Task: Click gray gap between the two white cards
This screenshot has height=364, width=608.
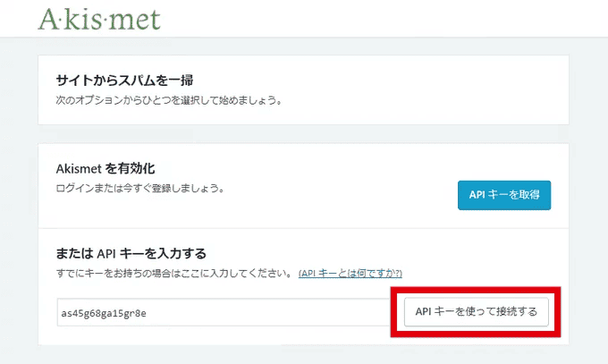Action: pos(303,134)
